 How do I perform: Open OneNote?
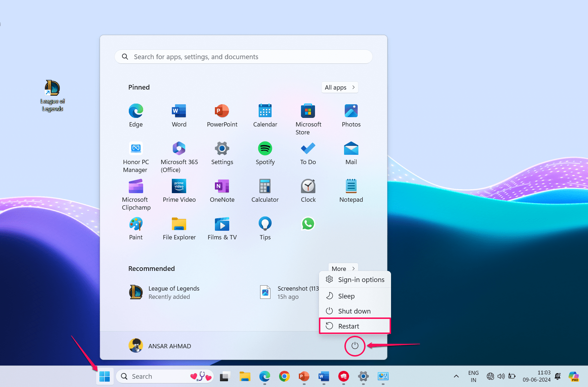(222, 191)
